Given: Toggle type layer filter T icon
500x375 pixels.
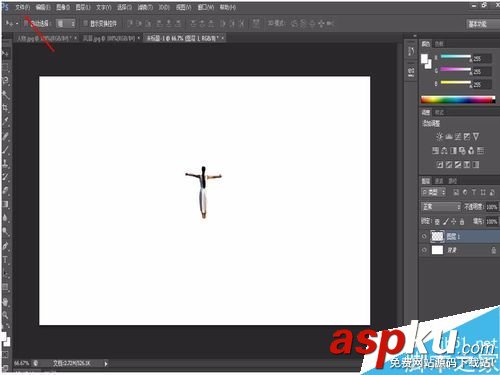Looking at the screenshot, I should tap(474, 192).
